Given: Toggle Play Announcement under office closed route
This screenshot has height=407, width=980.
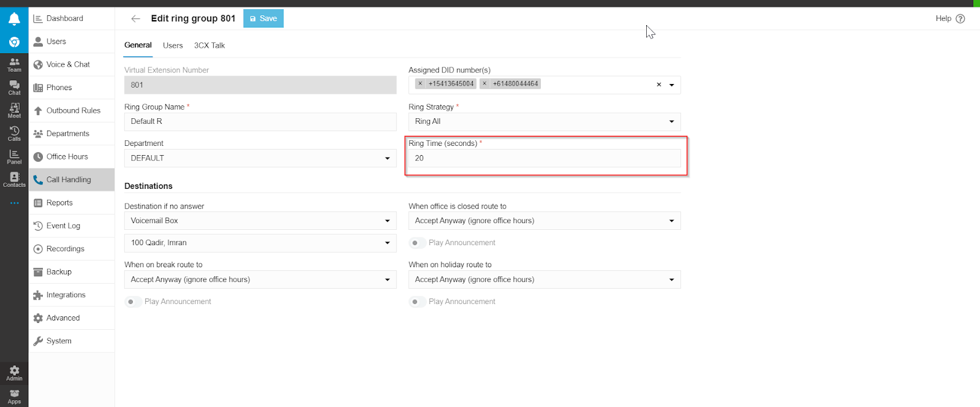Looking at the screenshot, I should (x=417, y=243).
